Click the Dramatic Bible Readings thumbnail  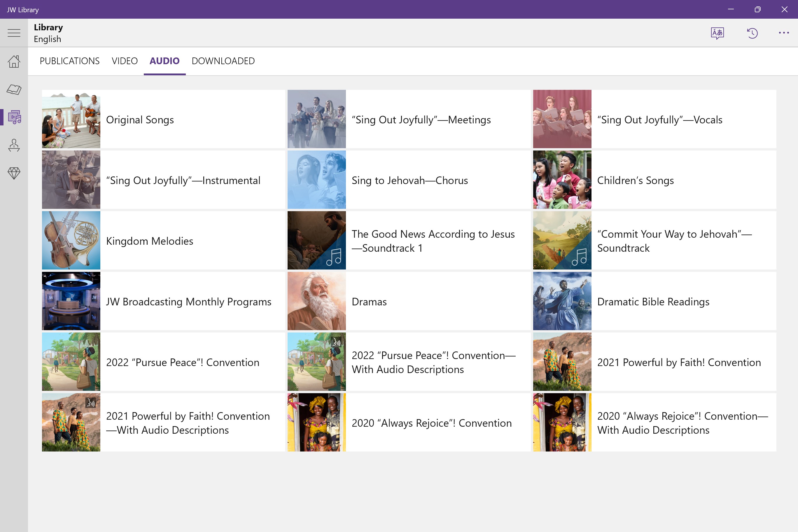[562, 301]
